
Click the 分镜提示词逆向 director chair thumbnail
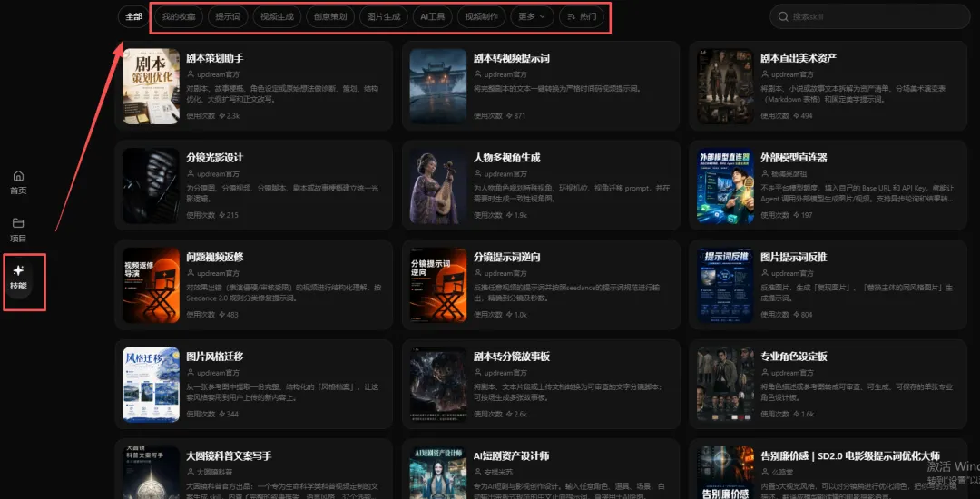(438, 286)
